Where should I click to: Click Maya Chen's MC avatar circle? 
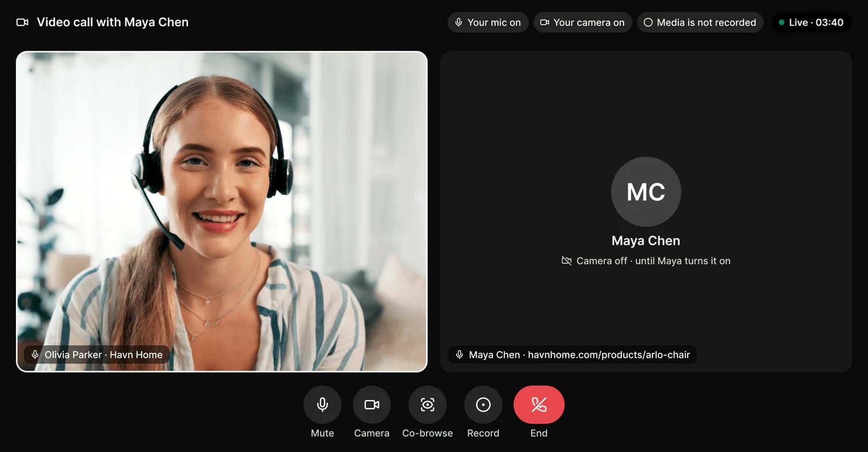646,192
